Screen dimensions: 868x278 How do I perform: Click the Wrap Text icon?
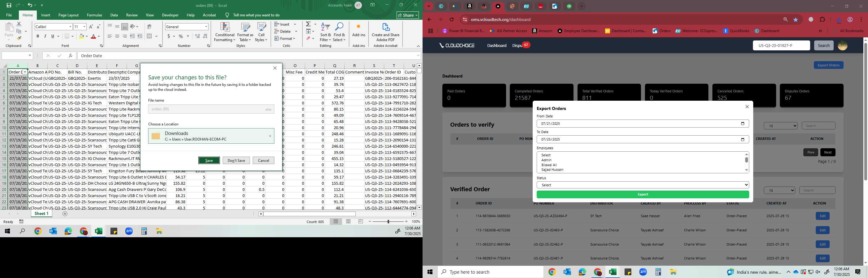(149, 27)
